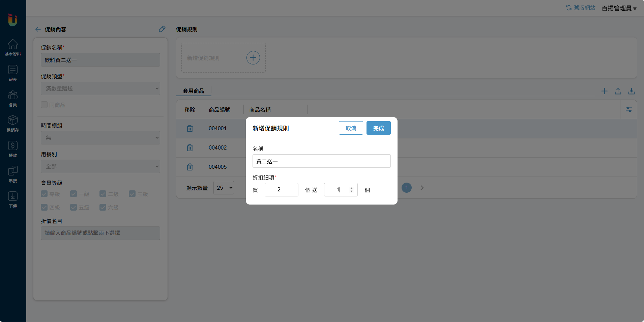Toggle the 同商品 checkbox
The width and height of the screenshot is (644, 322).
pyautogui.click(x=44, y=105)
